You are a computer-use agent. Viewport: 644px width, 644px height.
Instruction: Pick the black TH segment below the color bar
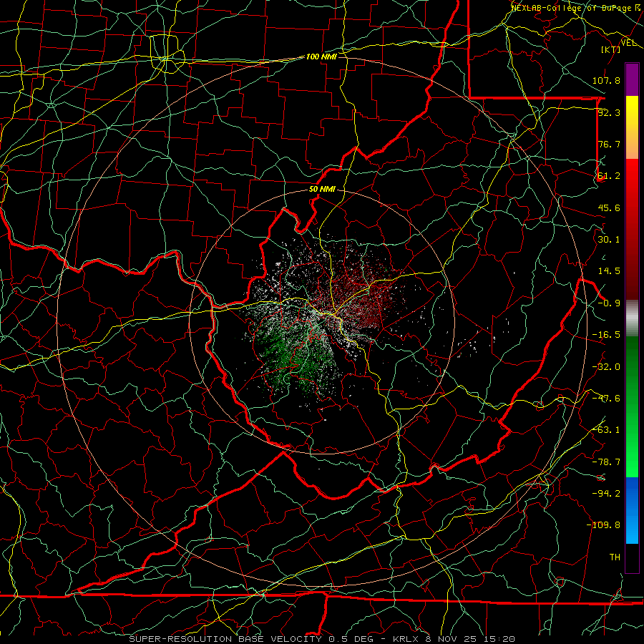632,557
